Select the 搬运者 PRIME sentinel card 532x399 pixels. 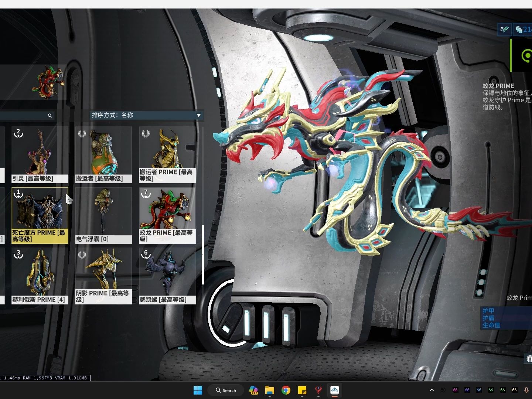(x=167, y=155)
